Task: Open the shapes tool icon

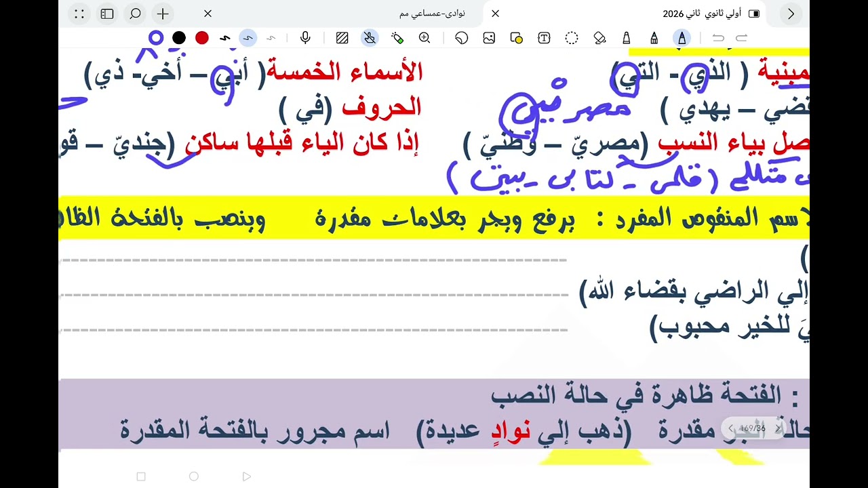Action: (517, 38)
